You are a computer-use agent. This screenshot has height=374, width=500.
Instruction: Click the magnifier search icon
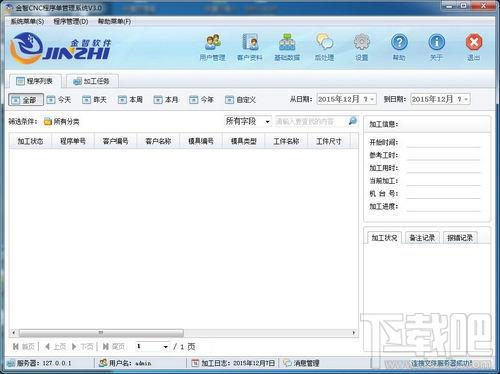[x=353, y=121]
